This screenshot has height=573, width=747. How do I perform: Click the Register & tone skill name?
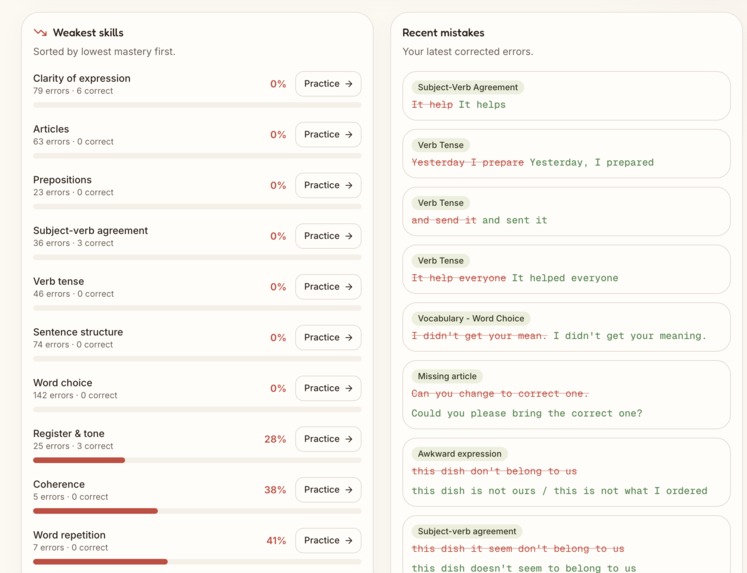click(69, 433)
